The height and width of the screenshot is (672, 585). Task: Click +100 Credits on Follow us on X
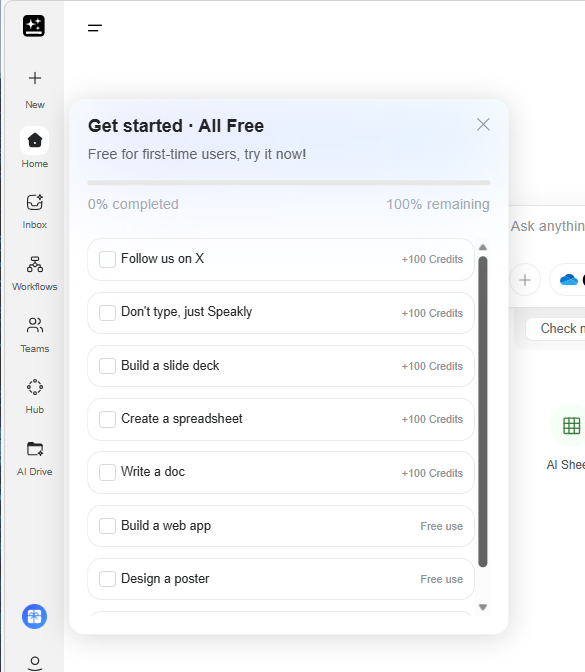tap(432, 259)
